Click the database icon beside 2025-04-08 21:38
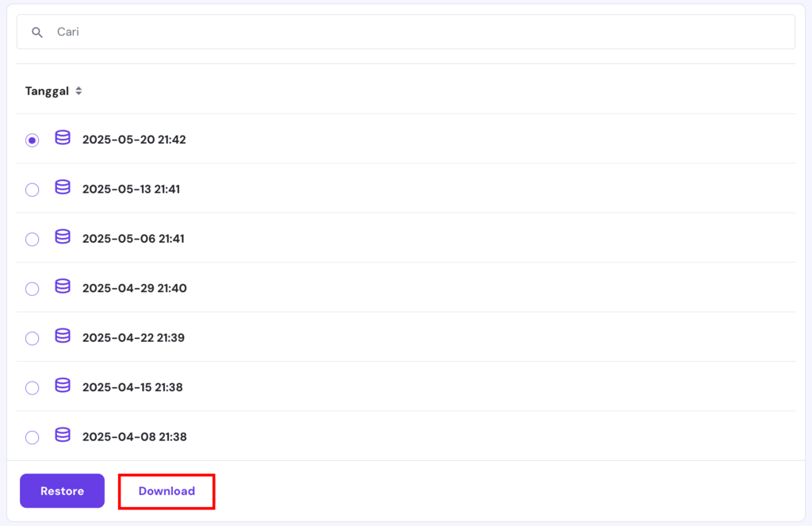 click(62, 436)
